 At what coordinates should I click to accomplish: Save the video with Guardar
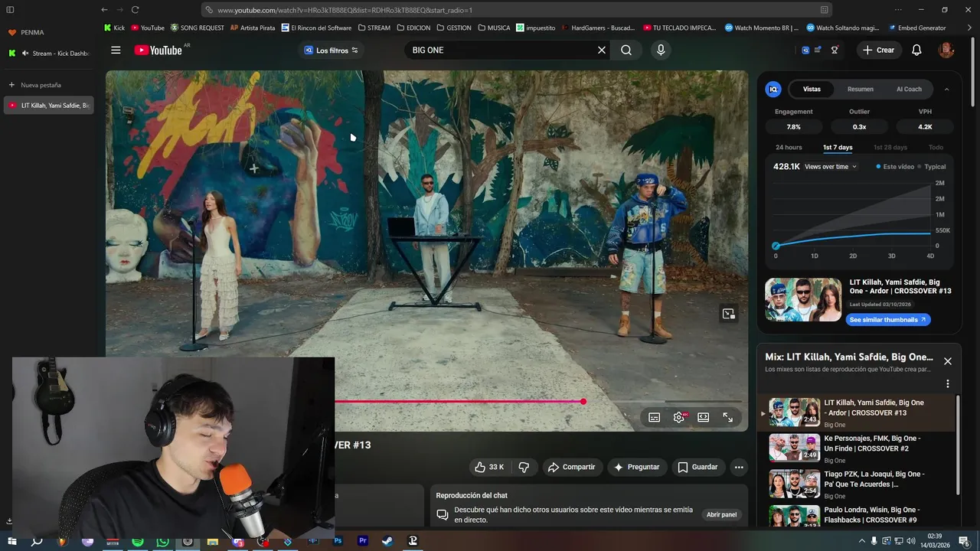click(697, 467)
